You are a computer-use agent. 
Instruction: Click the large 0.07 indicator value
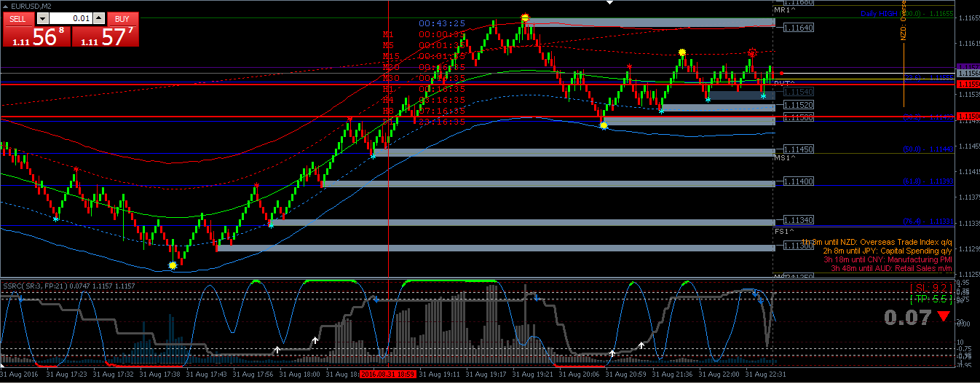click(x=907, y=317)
